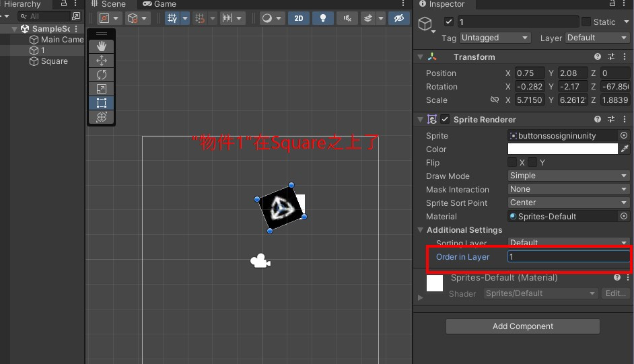Screen dimensions: 634x364
Task: Toggle Sprite Renderer enabled checkbox
Action: (x=445, y=119)
